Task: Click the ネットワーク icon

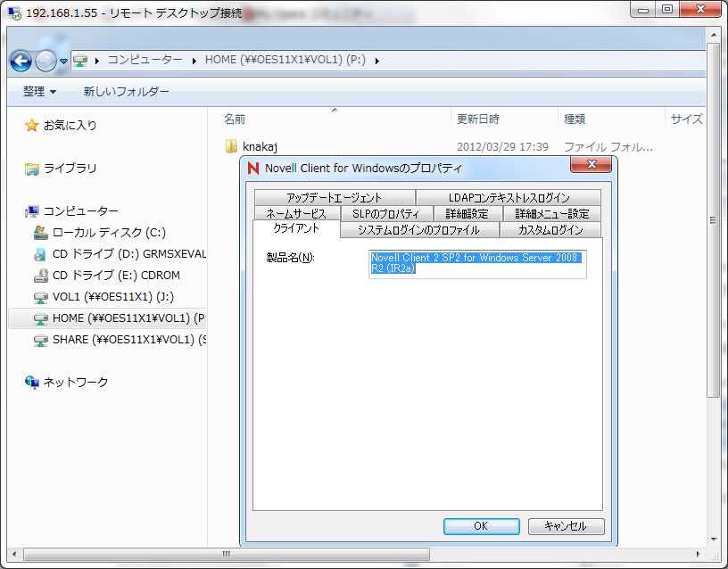Action: click(32, 383)
